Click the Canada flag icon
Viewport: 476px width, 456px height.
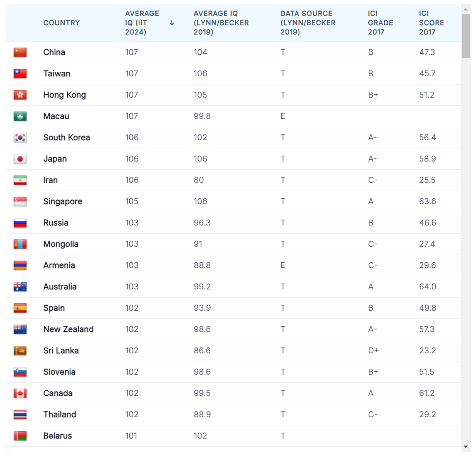click(x=20, y=393)
